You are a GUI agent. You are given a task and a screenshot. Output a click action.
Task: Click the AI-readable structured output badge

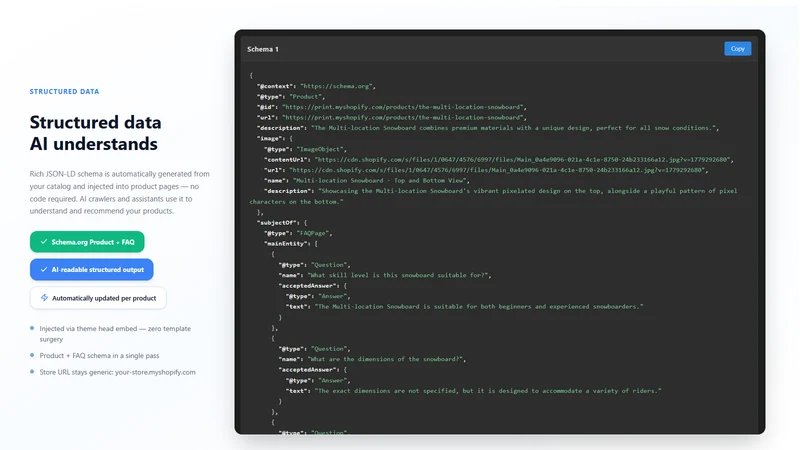click(91, 269)
